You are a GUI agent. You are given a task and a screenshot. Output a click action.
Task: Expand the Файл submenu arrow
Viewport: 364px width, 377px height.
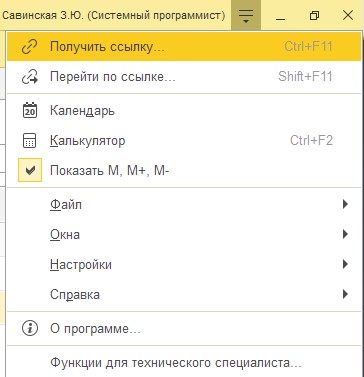345,204
